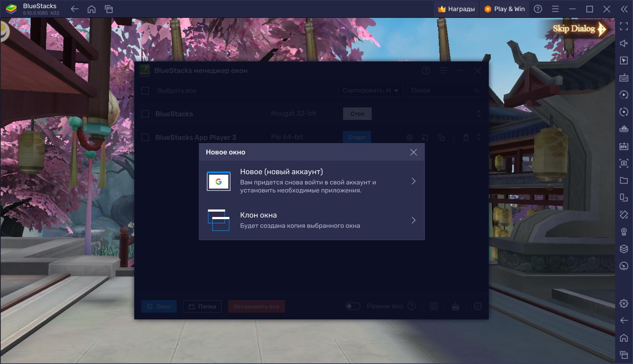Click Старт for BlueStacks App Player 3
Viewport: 633px width, 364px height.
[x=357, y=137]
